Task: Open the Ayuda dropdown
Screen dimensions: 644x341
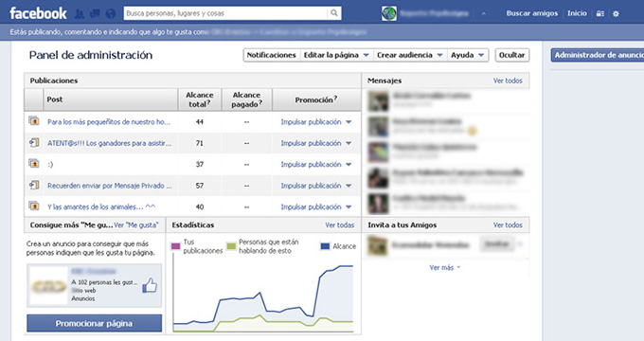Action: (468, 55)
